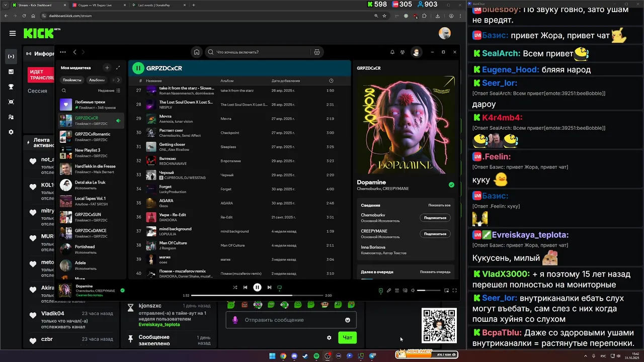Open Kick achievements trophy icon in sidebar
This screenshot has width=644, height=362.
[x=11, y=86]
